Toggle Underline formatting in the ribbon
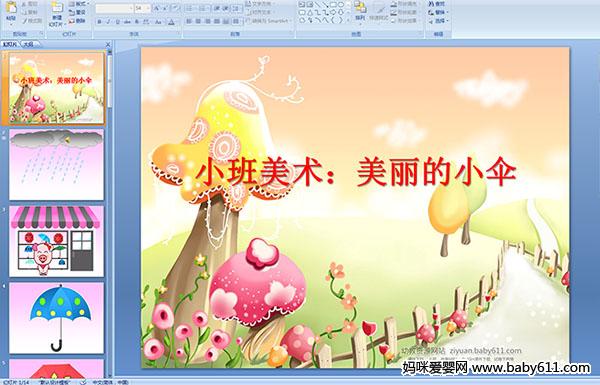600x385 pixels. [117, 22]
